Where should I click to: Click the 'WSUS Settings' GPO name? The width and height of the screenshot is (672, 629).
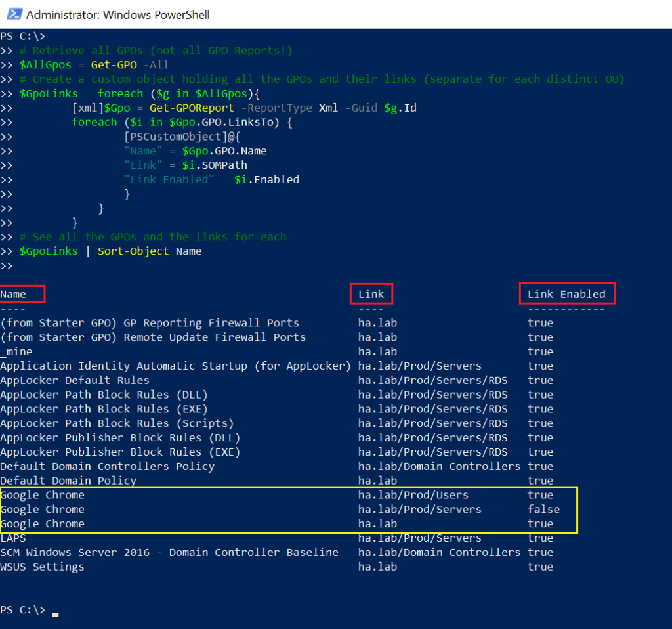[42, 567]
